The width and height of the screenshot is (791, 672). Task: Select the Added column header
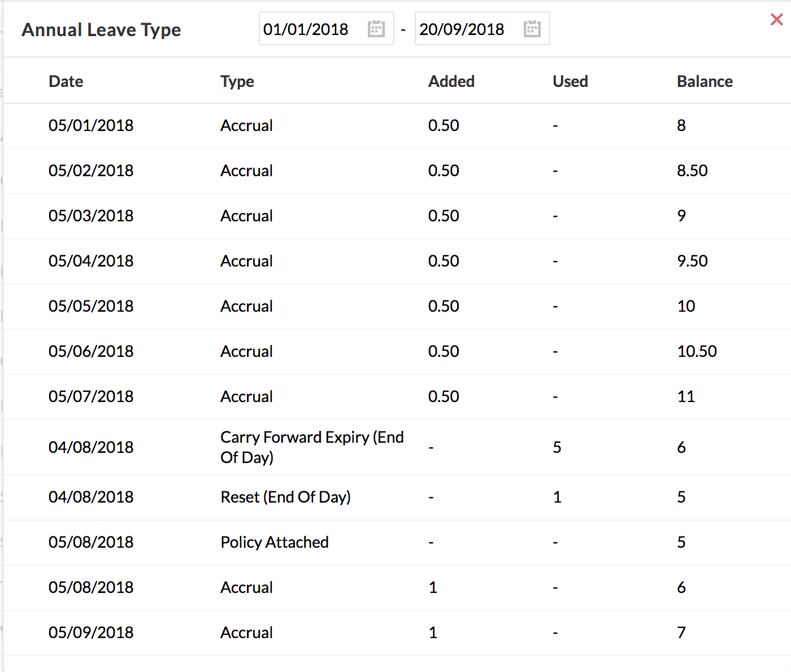(x=451, y=81)
